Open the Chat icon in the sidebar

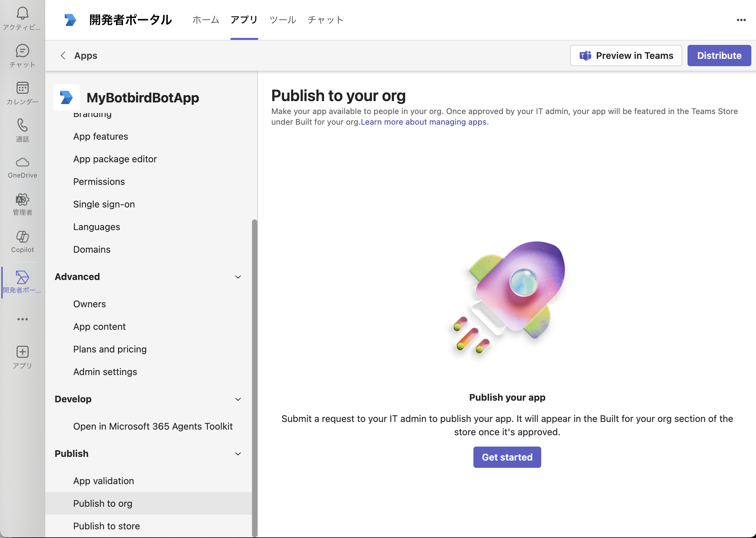click(x=22, y=51)
